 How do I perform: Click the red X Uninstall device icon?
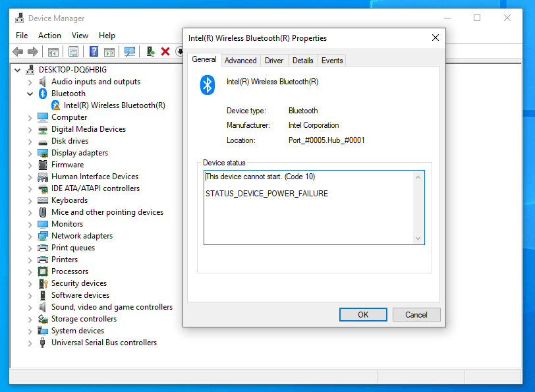[x=165, y=51]
